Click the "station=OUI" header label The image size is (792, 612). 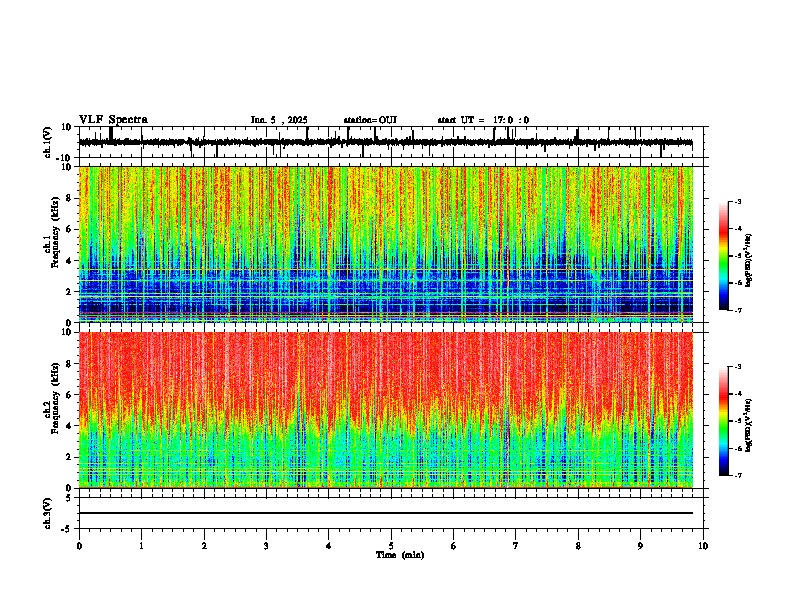point(370,120)
